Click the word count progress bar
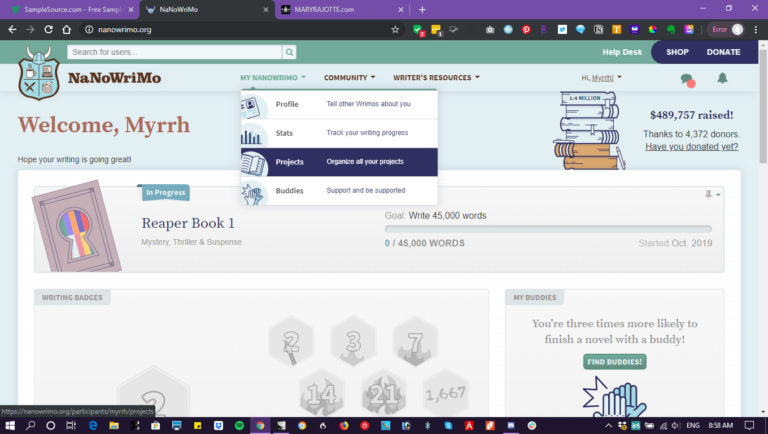The width and height of the screenshot is (768, 434). coord(548,229)
